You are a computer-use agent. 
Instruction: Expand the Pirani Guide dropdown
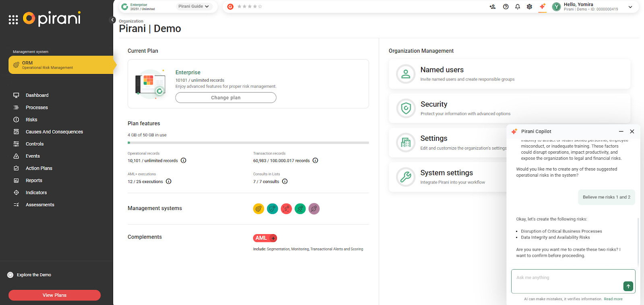point(194,6)
